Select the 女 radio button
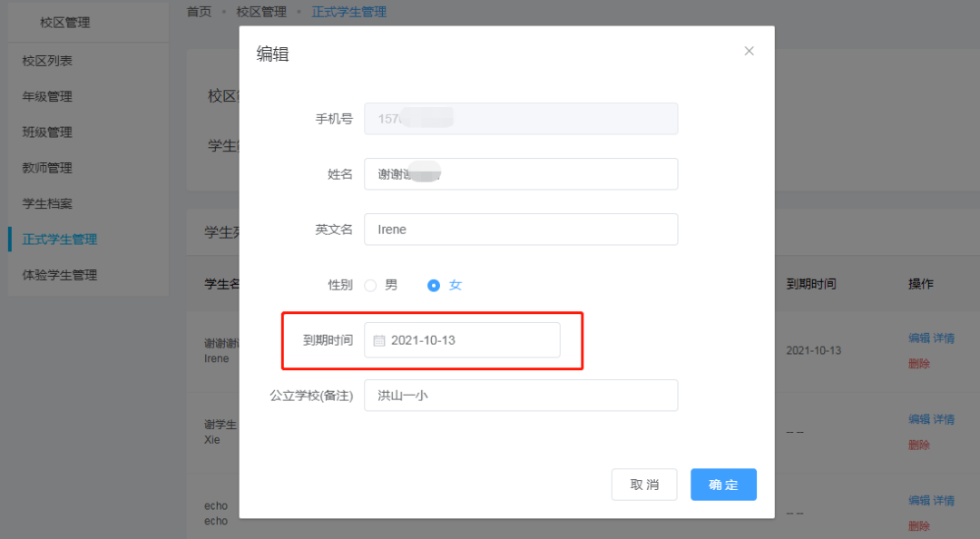980x539 pixels. tap(433, 286)
